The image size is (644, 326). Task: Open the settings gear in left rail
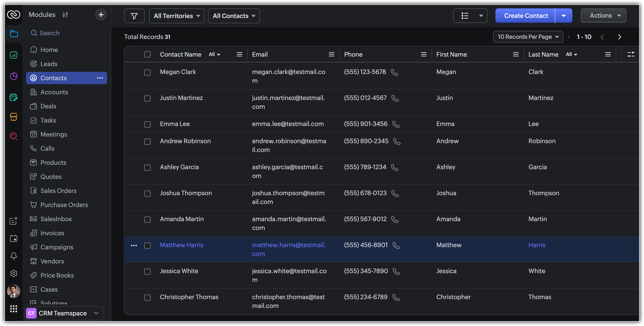click(x=13, y=273)
